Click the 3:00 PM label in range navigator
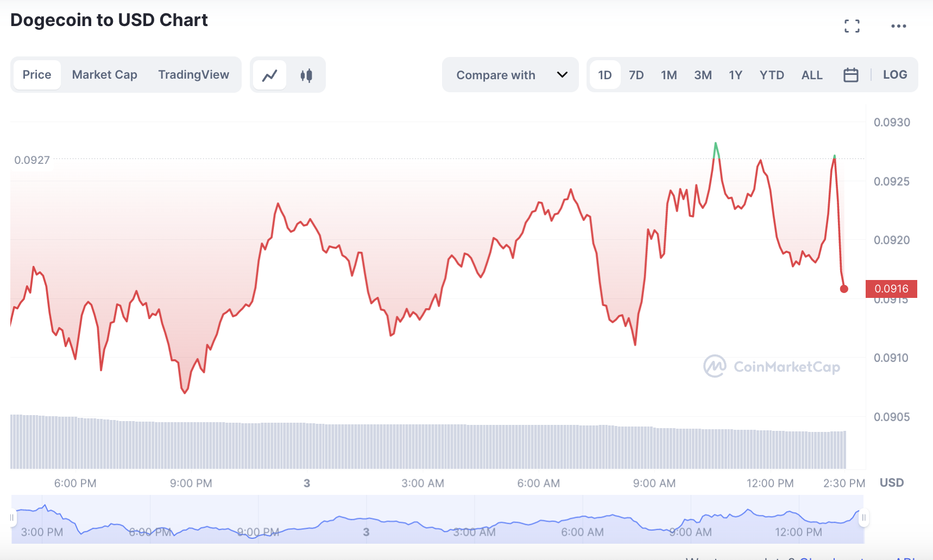This screenshot has width=933, height=560. point(42,532)
